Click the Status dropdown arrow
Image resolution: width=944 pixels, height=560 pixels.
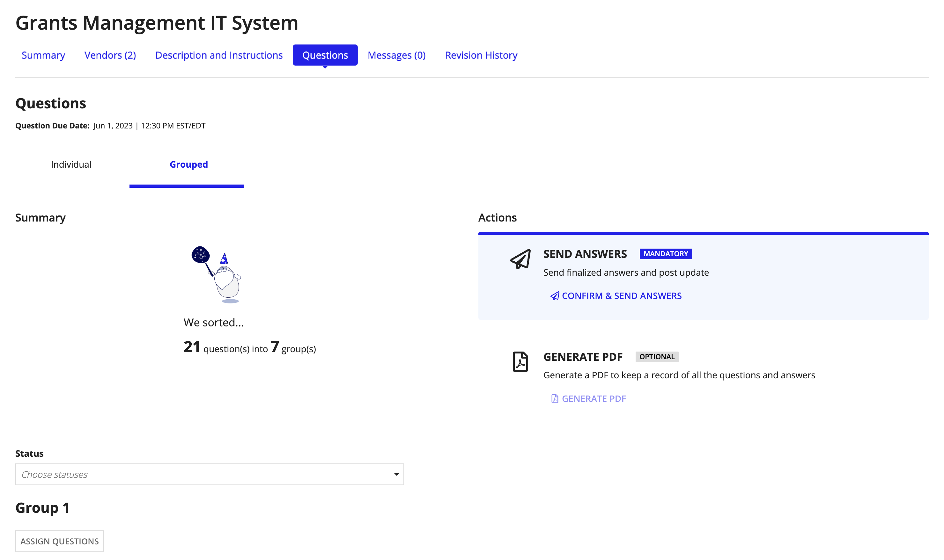pyautogui.click(x=396, y=474)
